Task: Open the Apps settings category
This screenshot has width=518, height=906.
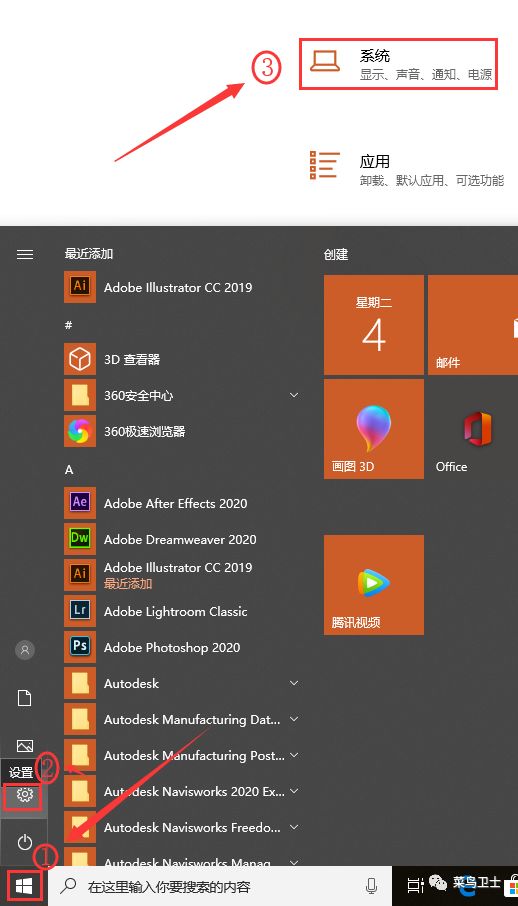Action: (406, 169)
